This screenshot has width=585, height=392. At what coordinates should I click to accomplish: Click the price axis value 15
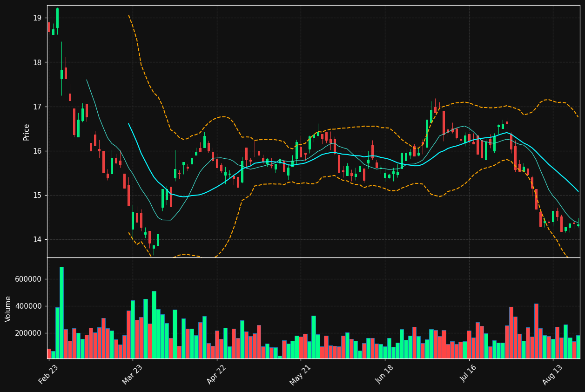pyautogui.click(x=37, y=195)
